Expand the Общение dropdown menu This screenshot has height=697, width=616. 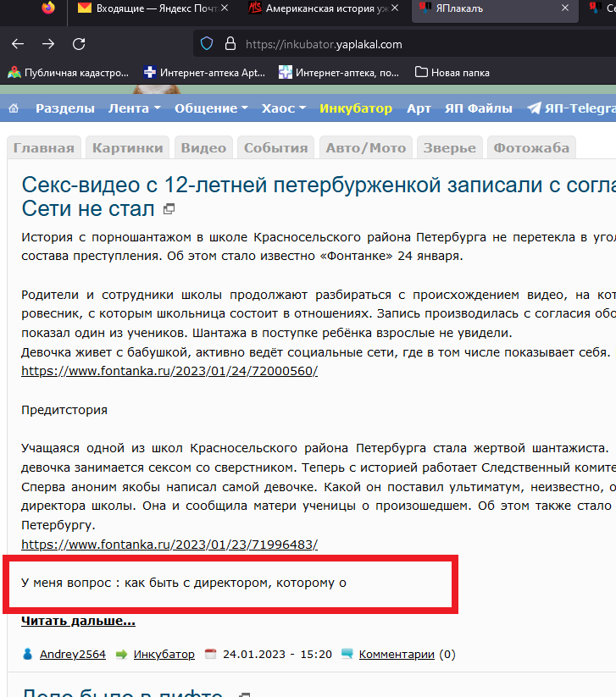211,108
